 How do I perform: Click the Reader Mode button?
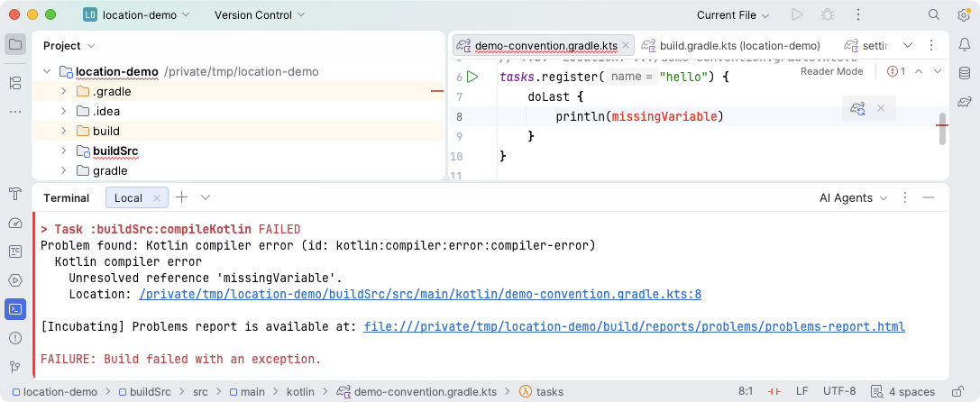pos(832,71)
